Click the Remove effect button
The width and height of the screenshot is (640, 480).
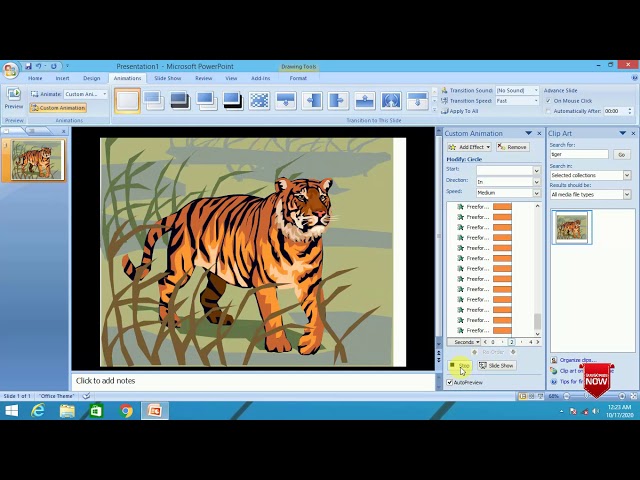[x=513, y=147]
